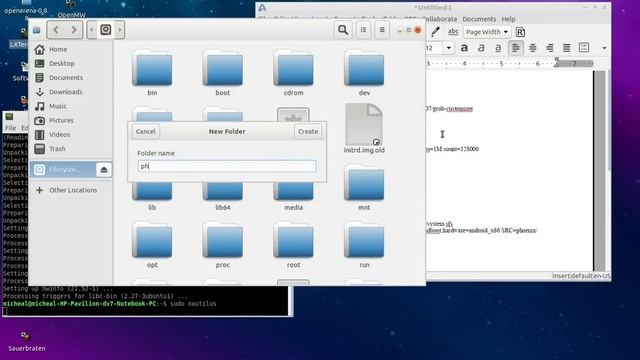This screenshot has height=360, width=640.
Task: Open the Documents menu in AbiWord
Action: [479, 19]
